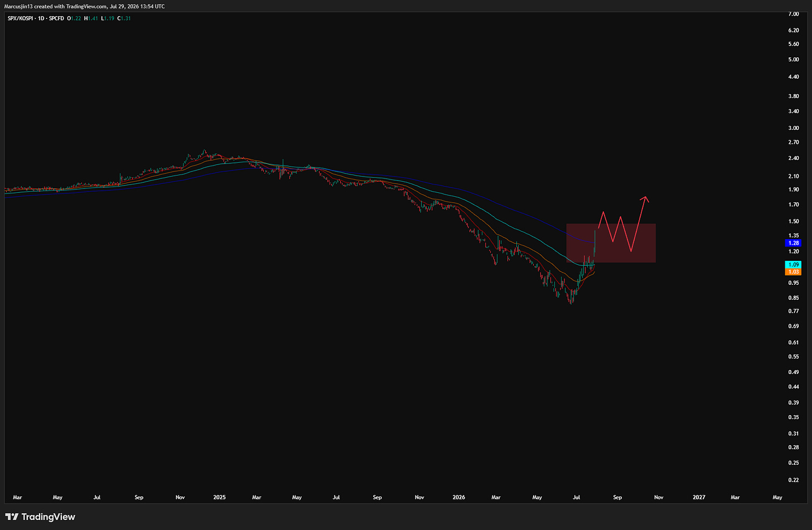The height and width of the screenshot is (530, 812).
Task: Select the cyan 1.09 price tag
Action: pyautogui.click(x=792, y=264)
